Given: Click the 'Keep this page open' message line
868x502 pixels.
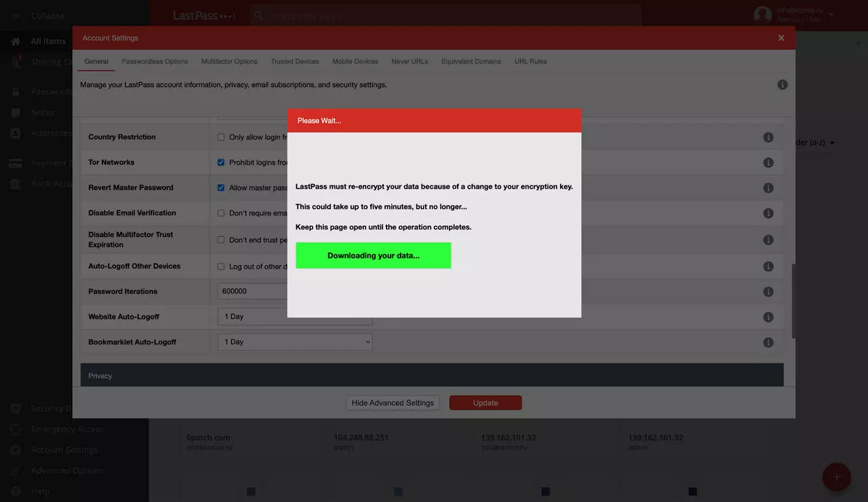Looking at the screenshot, I should click(x=384, y=227).
